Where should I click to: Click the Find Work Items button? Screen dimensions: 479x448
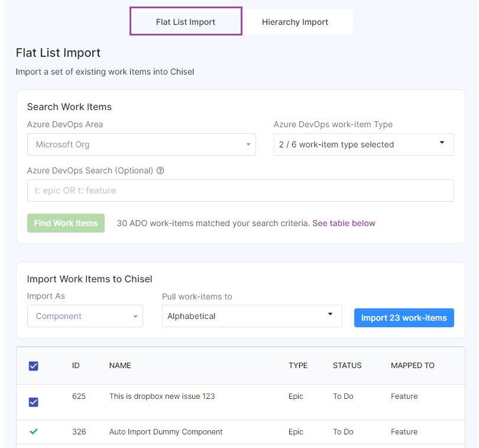(66, 223)
